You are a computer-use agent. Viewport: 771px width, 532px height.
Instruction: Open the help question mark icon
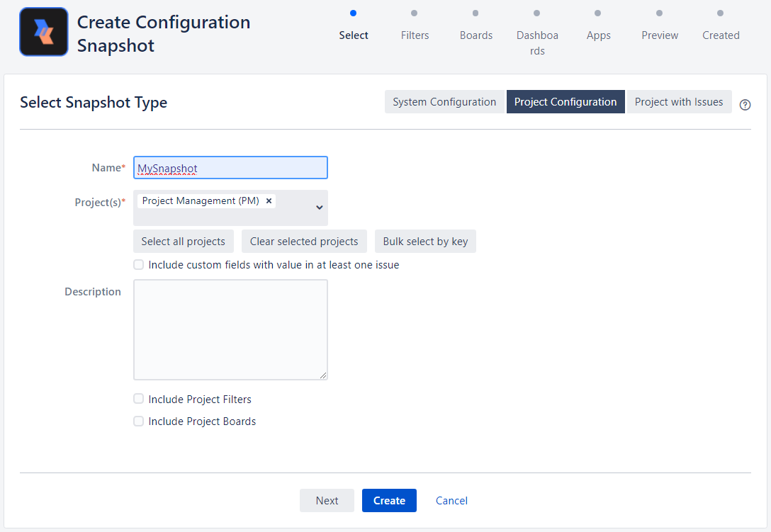[745, 105]
